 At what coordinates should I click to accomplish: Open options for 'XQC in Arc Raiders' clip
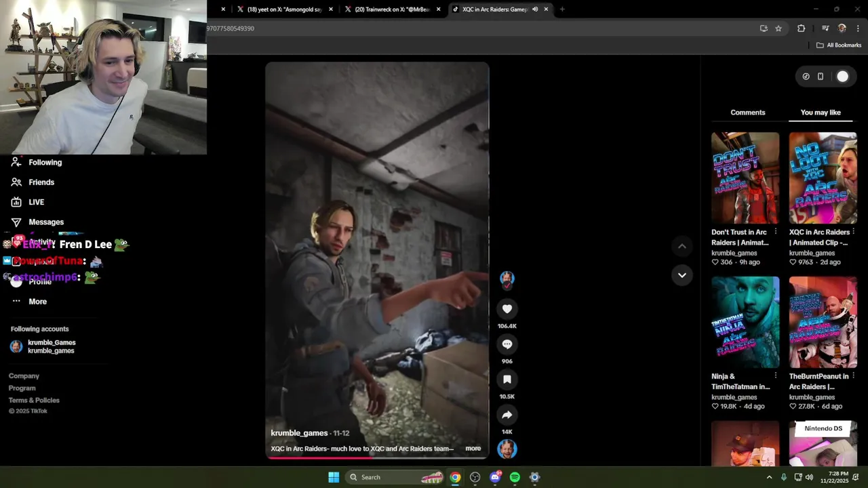tap(853, 232)
